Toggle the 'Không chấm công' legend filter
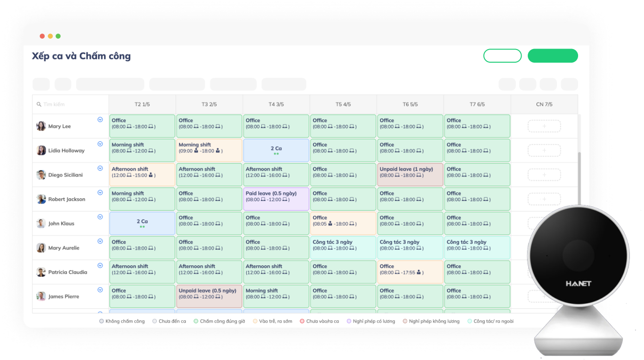The image size is (644, 360). tap(102, 321)
